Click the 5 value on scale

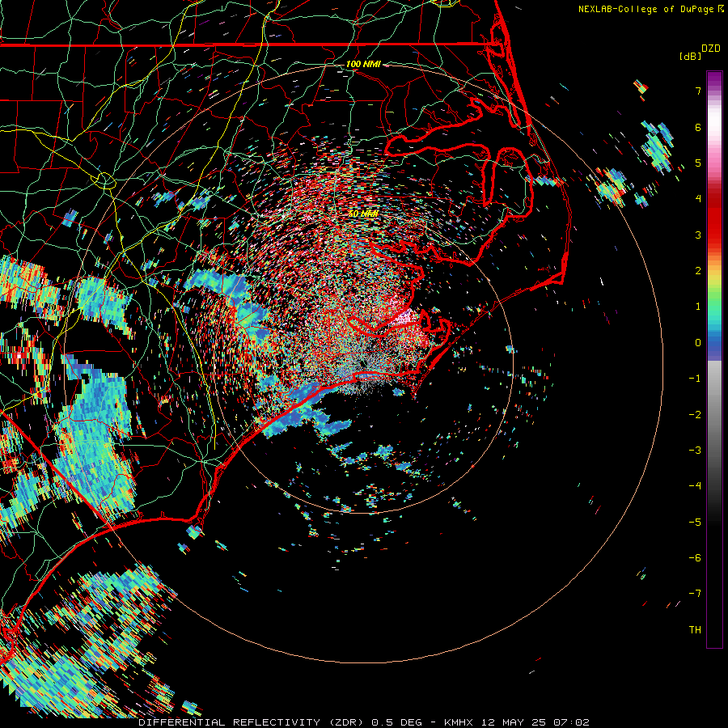pyautogui.click(x=698, y=163)
